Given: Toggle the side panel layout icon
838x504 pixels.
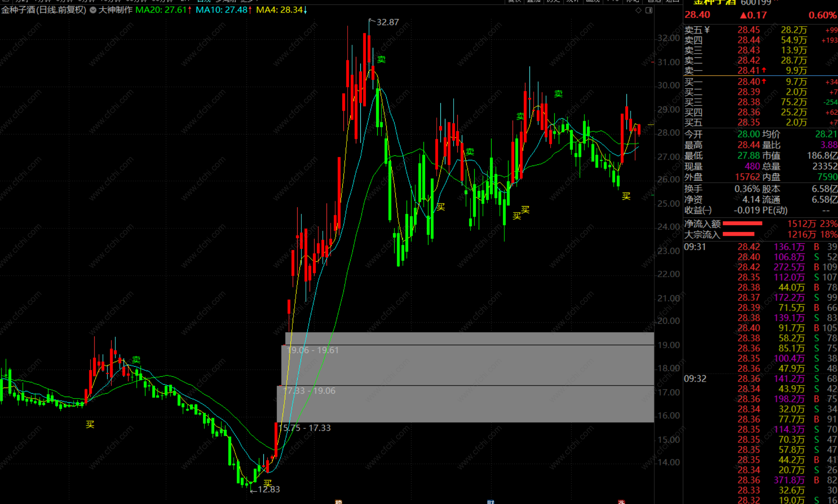Looking at the screenshot, I should pos(649,10).
